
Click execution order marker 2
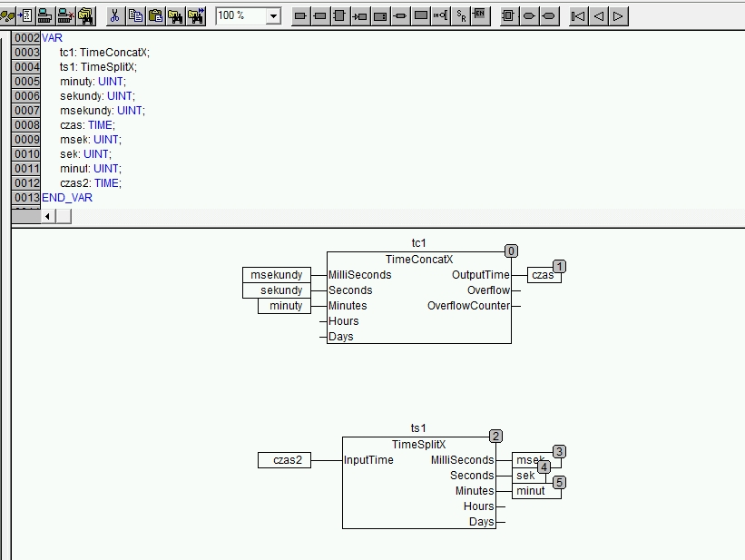[495, 436]
